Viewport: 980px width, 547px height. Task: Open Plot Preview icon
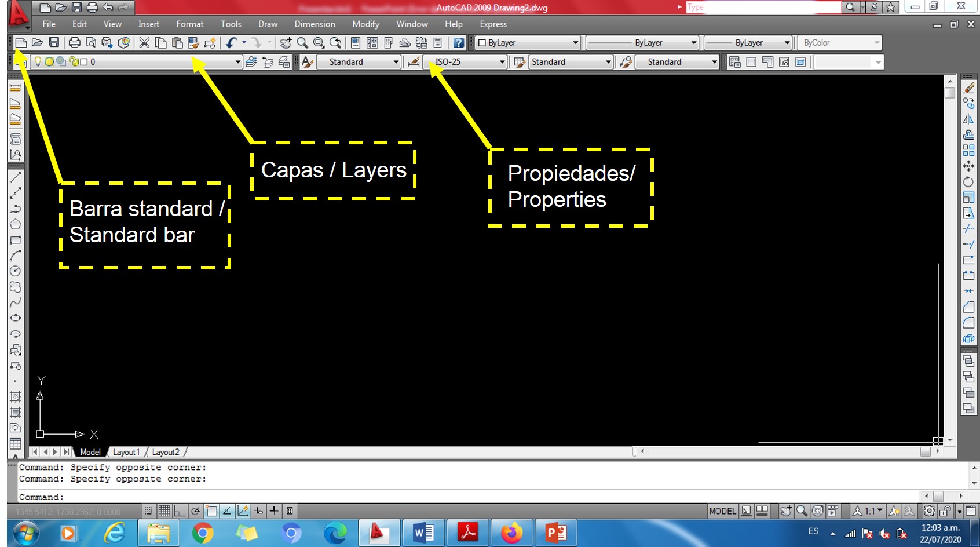[x=91, y=43]
